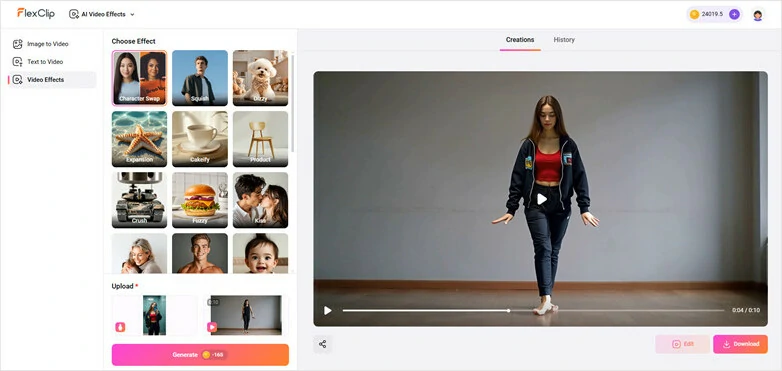The image size is (782, 371).
Task: Switch to the History tab
Action: point(564,40)
